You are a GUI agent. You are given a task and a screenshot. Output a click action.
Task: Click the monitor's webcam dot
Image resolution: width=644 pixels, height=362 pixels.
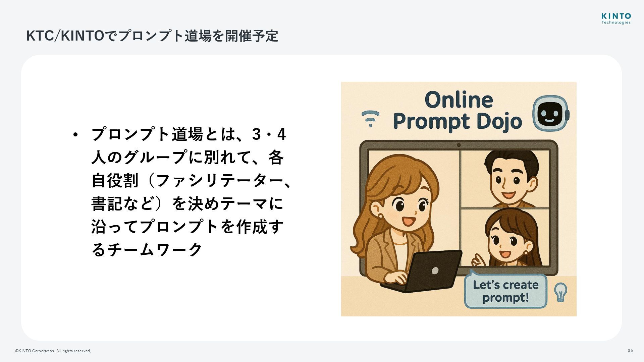click(459, 145)
